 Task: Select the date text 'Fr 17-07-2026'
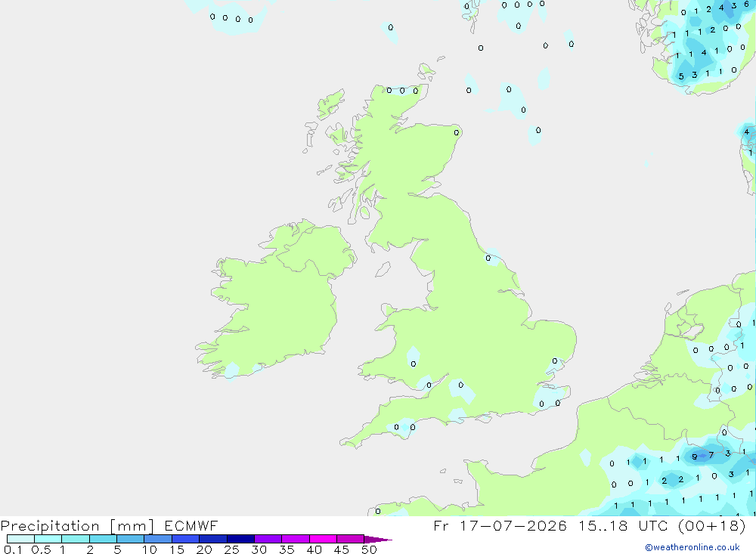[x=500, y=525]
